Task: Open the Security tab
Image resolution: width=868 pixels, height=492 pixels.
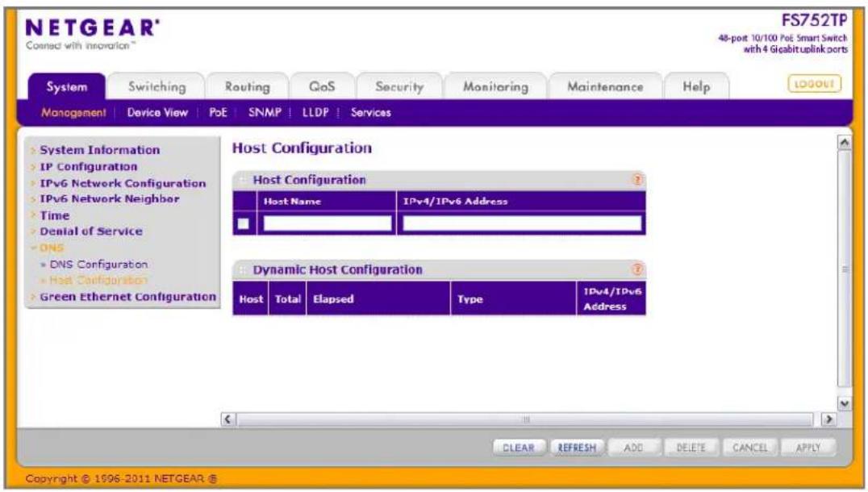Action: (399, 87)
